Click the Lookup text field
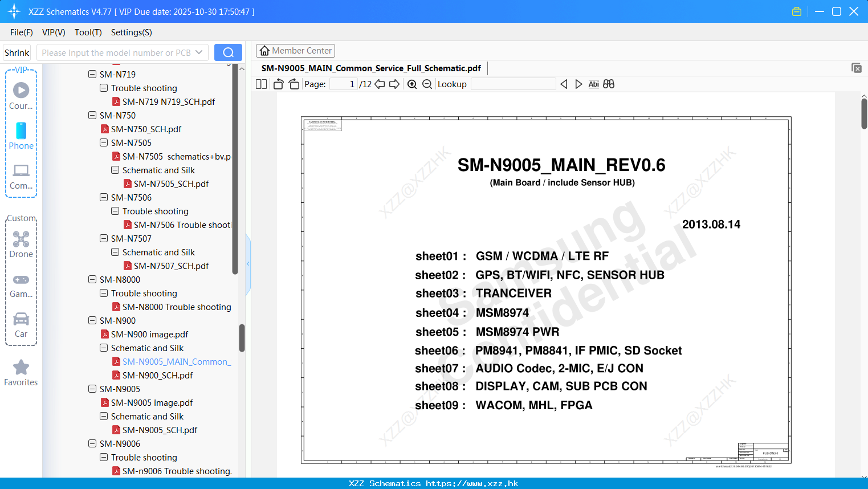 (513, 84)
